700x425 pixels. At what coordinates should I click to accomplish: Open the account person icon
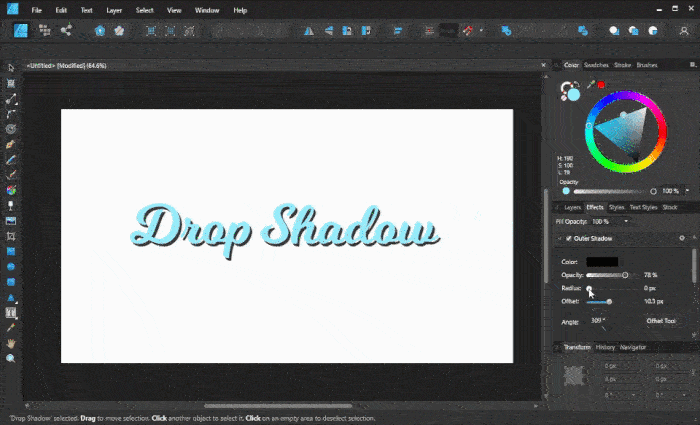(x=683, y=31)
